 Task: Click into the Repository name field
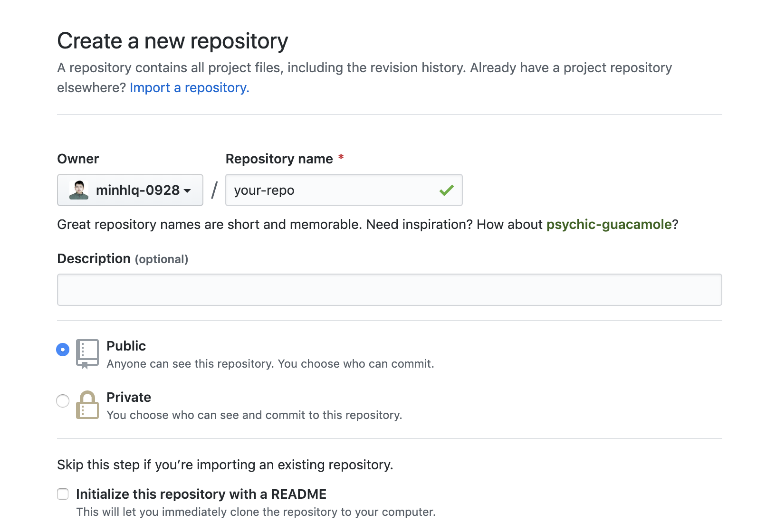coord(333,190)
